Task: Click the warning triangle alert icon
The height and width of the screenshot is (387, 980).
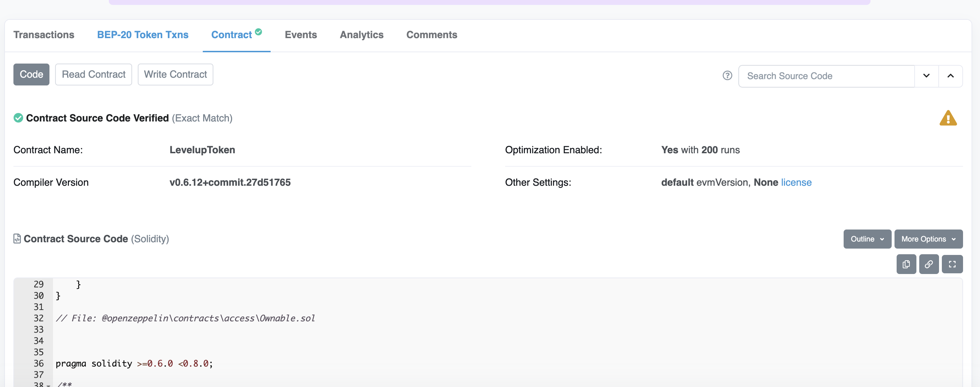Action: click(948, 118)
